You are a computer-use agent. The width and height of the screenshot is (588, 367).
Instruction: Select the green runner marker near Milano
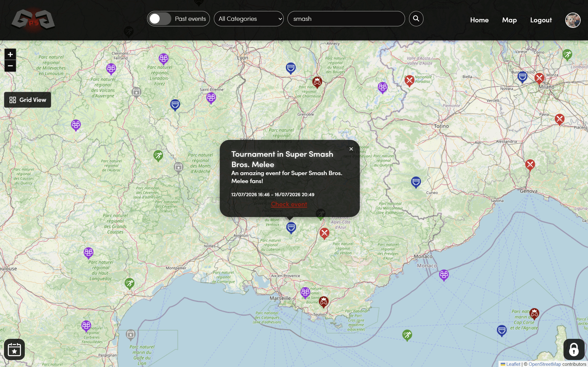coord(567,54)
